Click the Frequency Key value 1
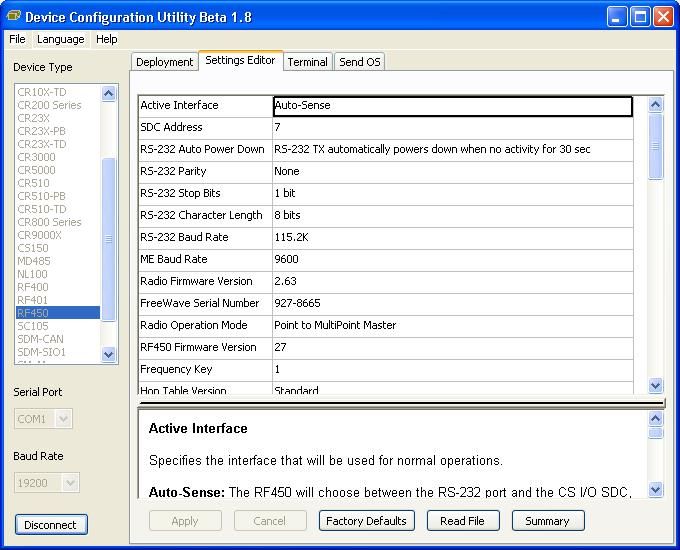The image size is (680, 550). tap(452, 370)
